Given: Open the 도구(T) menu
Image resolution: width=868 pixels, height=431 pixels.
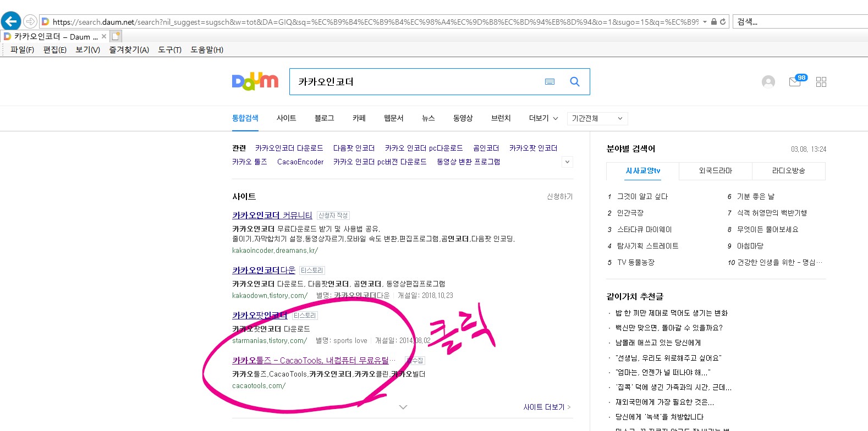Looking at the screenshot, I should [169, 49].
